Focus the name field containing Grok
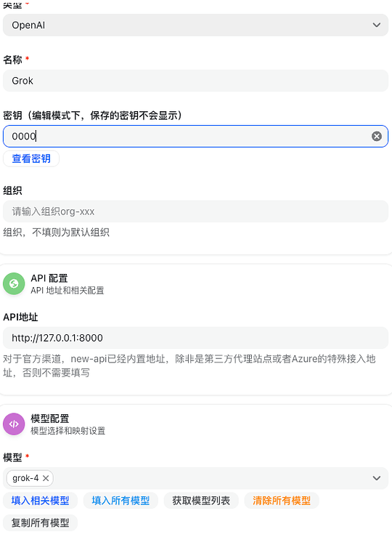The height and width of the screenshot is (545, 392). (x=195, y=81)
